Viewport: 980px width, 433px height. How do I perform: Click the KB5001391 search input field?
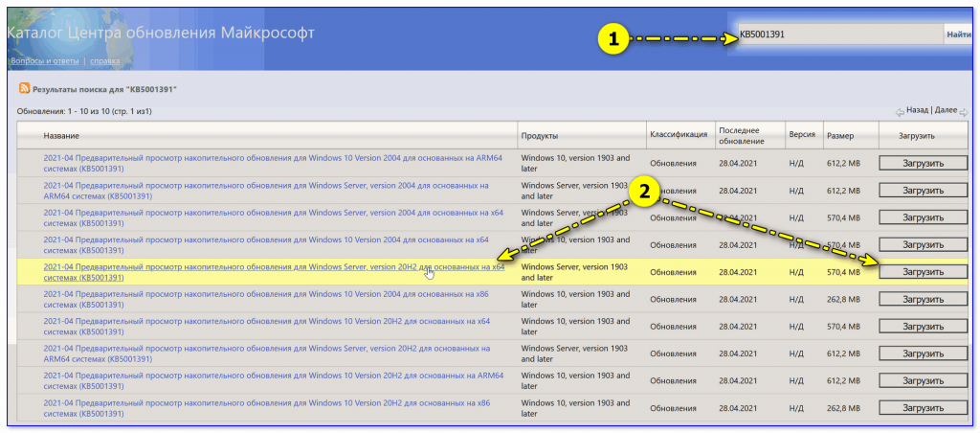839,34
